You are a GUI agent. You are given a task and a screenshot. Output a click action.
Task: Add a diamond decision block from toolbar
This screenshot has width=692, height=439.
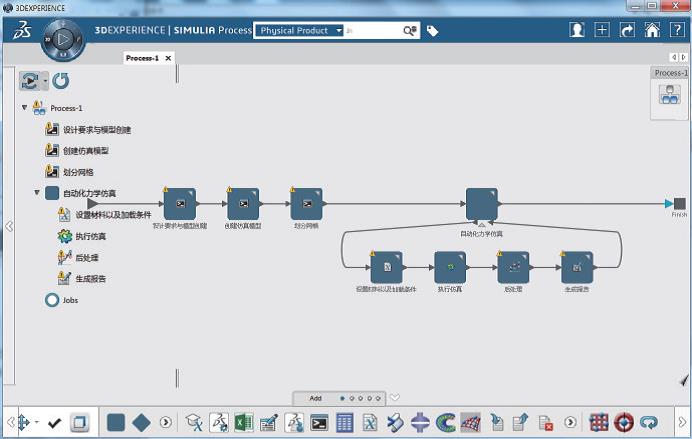point(142,423)
